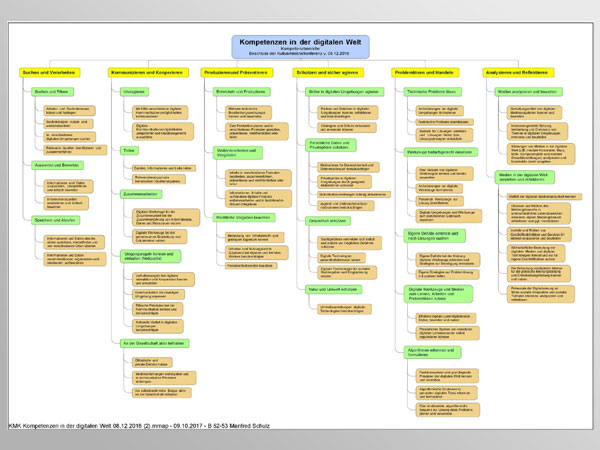The width and height of the screenshot is (600, 450).
Task: Click the green "Teilen" subtopic node
Action: (x=128, y=149)
